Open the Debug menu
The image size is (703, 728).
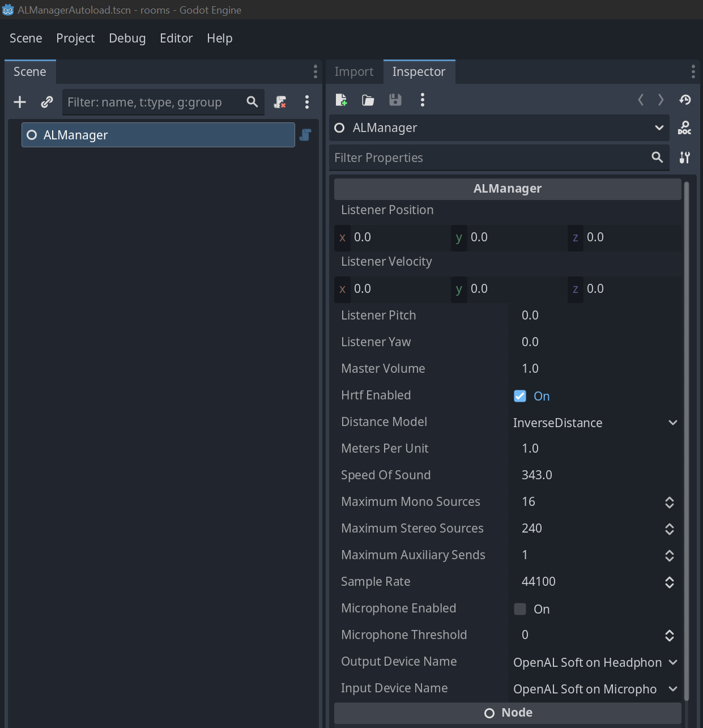tap(127, 38)
